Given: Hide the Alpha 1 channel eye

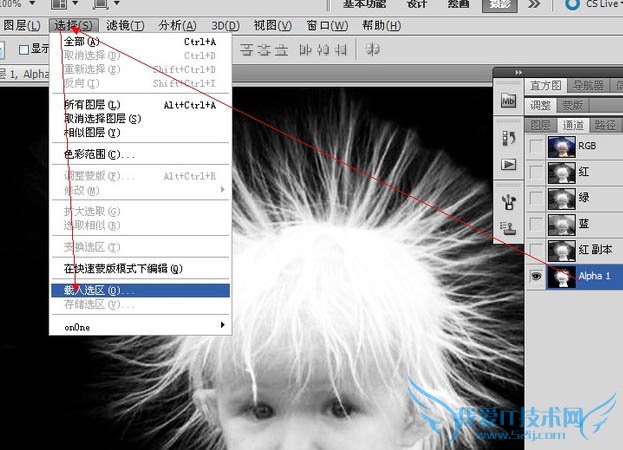Looking at the screenshot, I should [x=536, y=276].
